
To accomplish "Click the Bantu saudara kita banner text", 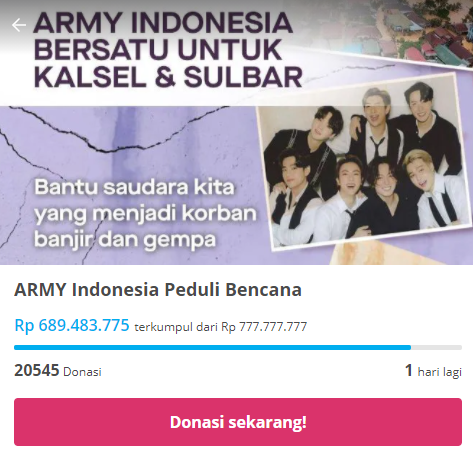I will pos(135,187).
